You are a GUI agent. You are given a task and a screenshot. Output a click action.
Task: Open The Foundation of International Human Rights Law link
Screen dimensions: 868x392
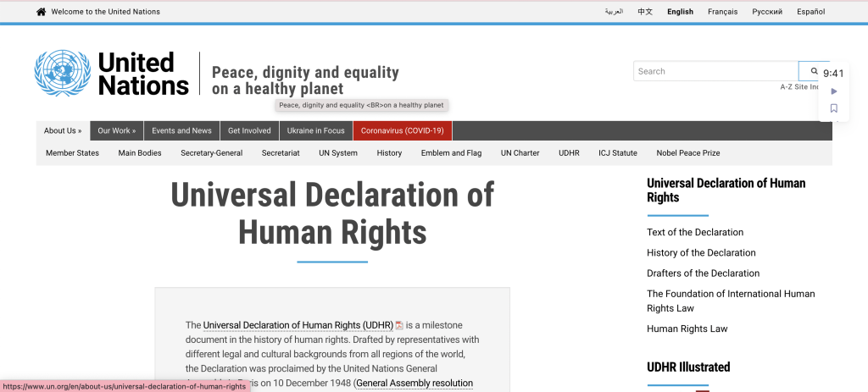point(731,301)
